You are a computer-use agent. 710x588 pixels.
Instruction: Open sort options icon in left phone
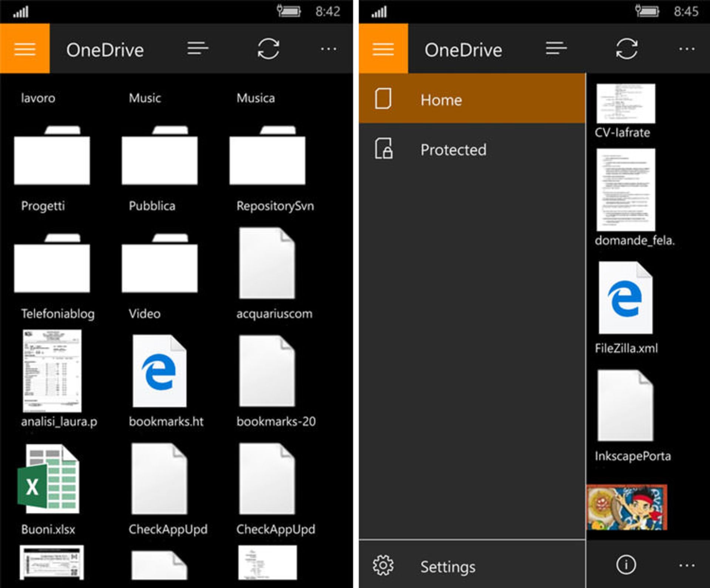[x=197, y=48]
